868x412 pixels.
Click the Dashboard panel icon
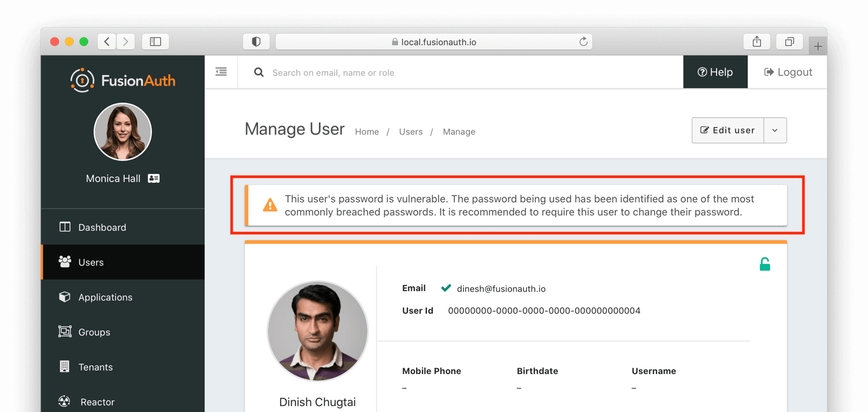[x=65, y=227]
